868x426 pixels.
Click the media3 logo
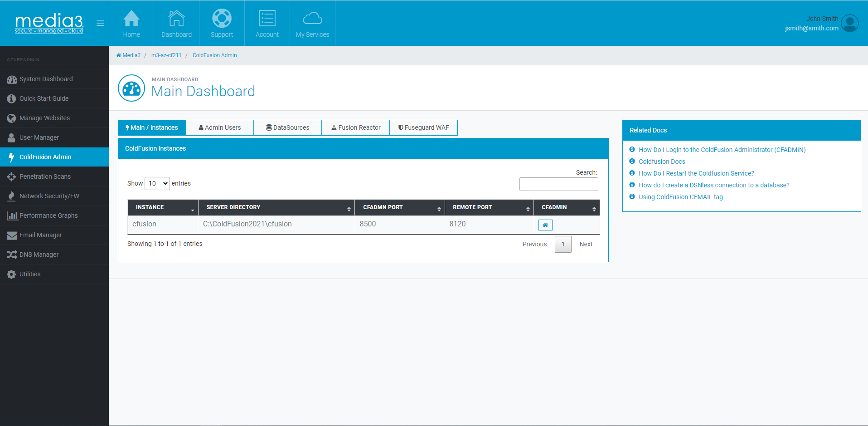(49, 23)
